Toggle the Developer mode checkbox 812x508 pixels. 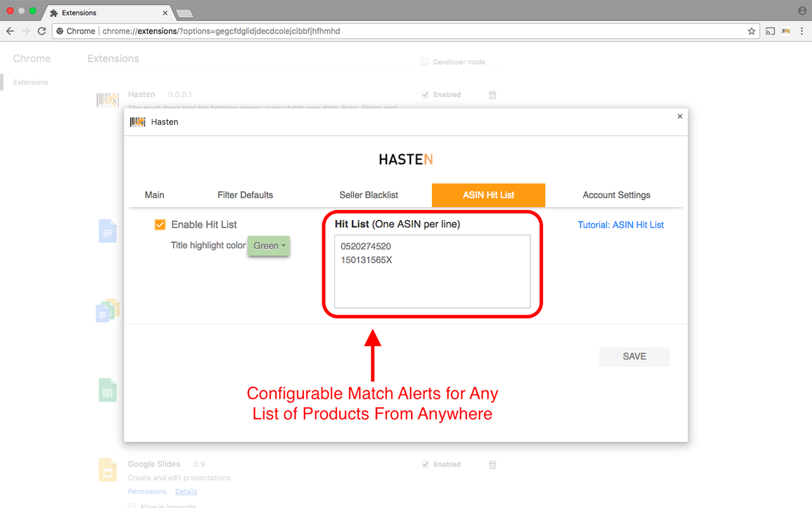tap(425, 62)
